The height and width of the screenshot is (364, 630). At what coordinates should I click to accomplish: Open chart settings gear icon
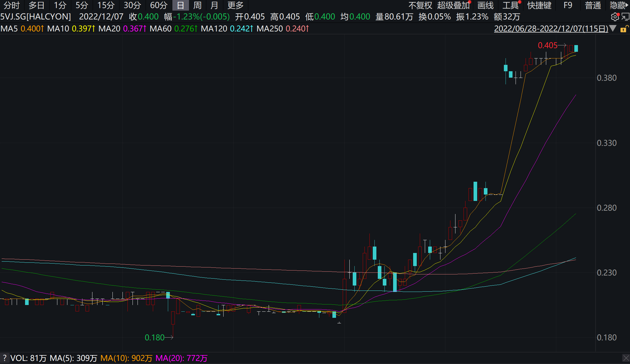coord(615,17)
